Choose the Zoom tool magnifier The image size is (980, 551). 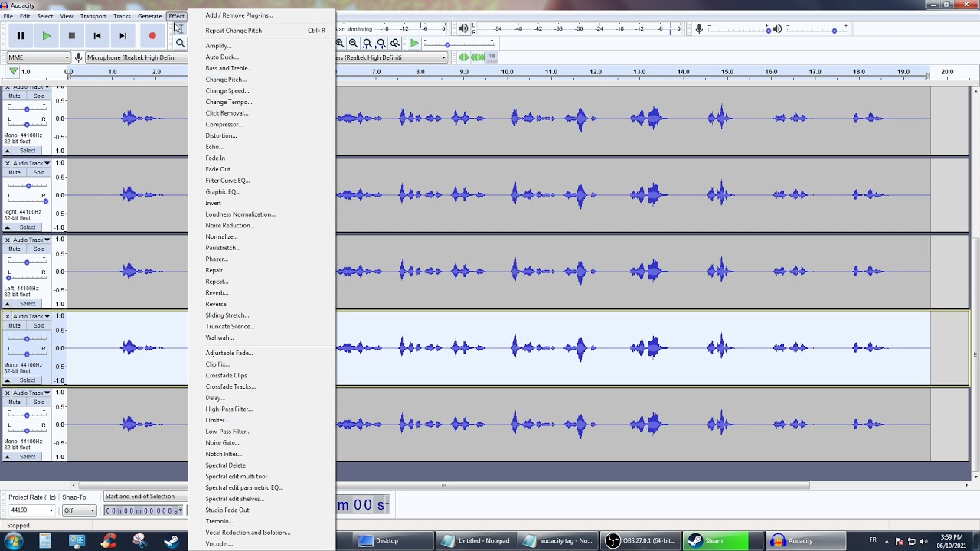pyautogui.click(x=180, y=43)
